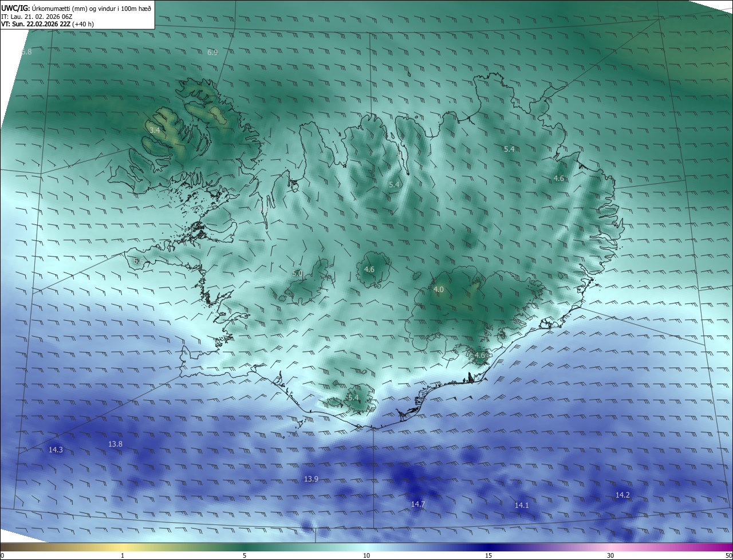Click the 6.9 value label on the map
The width and height of the screenshot is (733, 560).
click(x=212, y=52)
